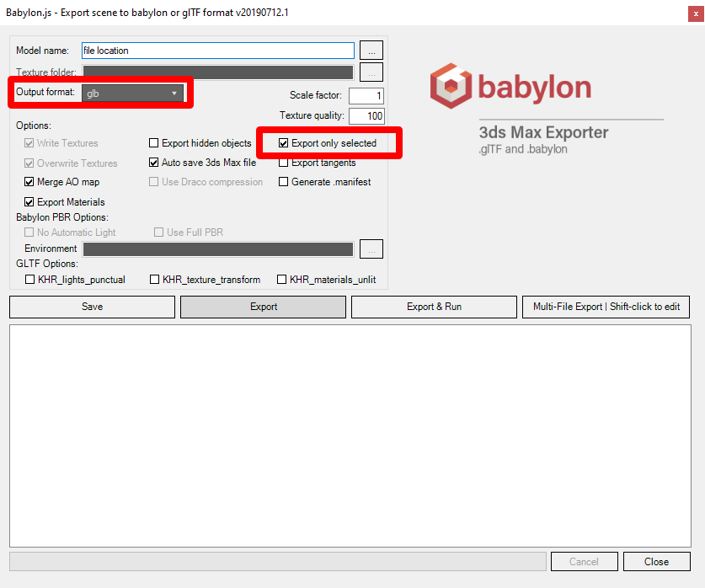This screenshot has width=705, height=588.
Task: Click the Cancel button
Action: 584,562
